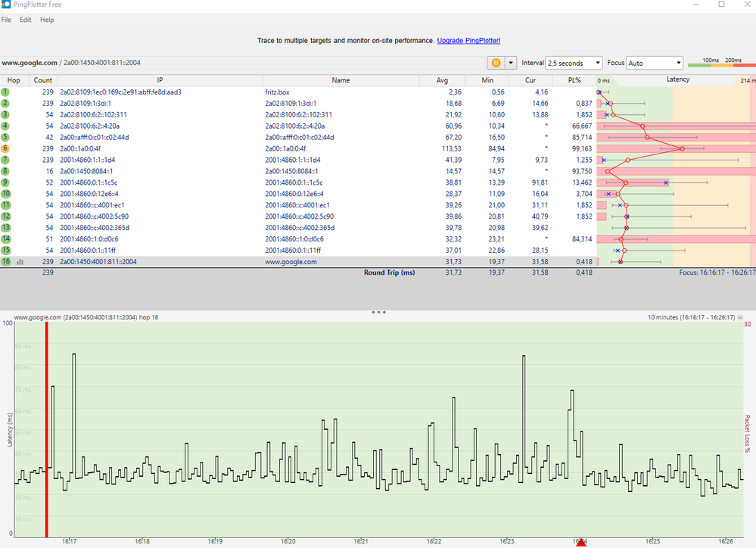Click the hop 6 latency point on graph
This screenshot has width=756, height=548.
point(682,148)
